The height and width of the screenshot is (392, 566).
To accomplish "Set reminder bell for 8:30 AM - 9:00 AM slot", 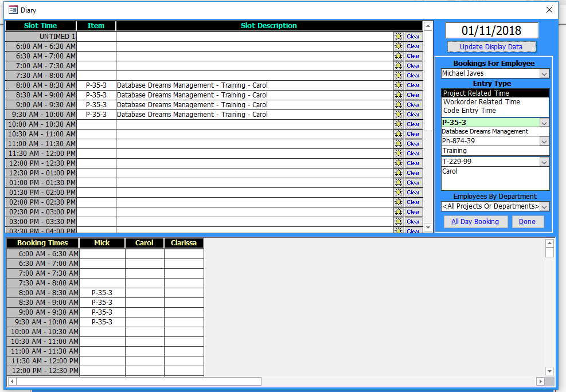I will [398, 95].
